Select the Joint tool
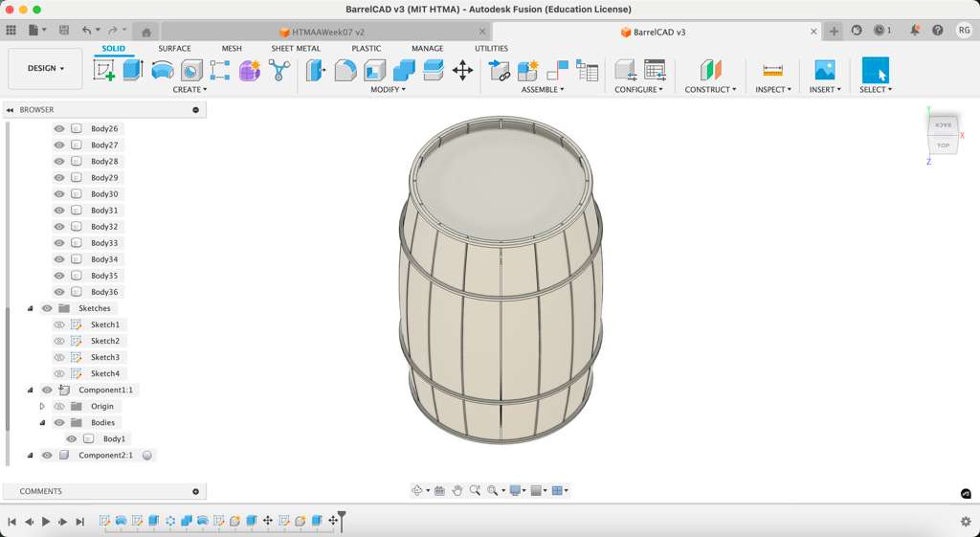 (558, 70)
